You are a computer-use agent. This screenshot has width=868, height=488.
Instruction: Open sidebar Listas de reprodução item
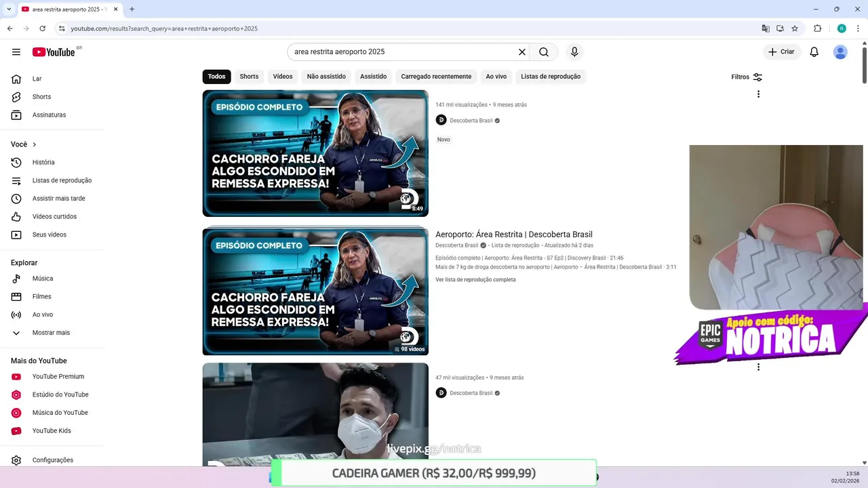click(52, 180)
